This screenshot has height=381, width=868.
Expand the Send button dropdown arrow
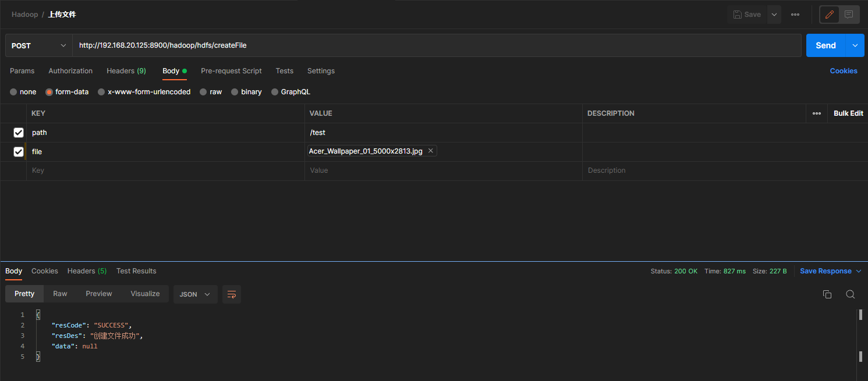[855, 45]
